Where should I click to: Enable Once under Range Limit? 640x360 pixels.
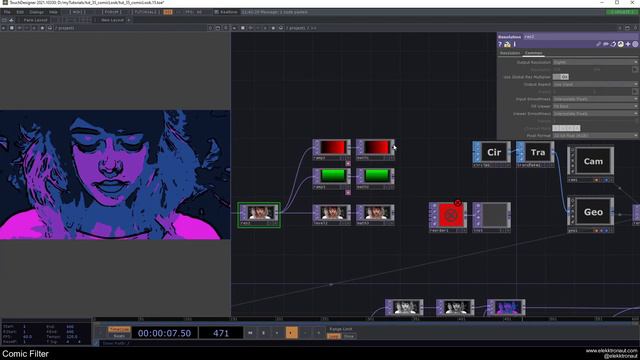(x=349, y=336)
